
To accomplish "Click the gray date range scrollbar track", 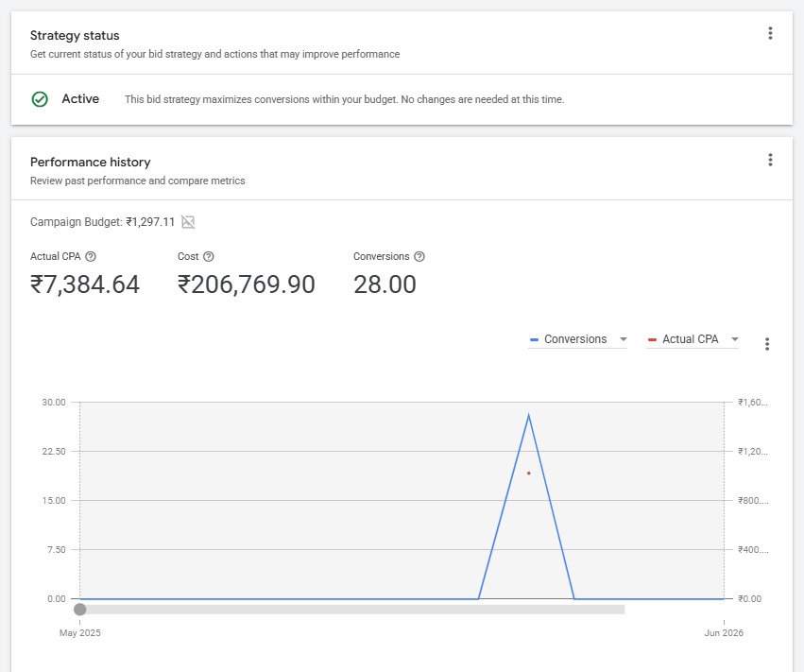I will tap(352, 610).
